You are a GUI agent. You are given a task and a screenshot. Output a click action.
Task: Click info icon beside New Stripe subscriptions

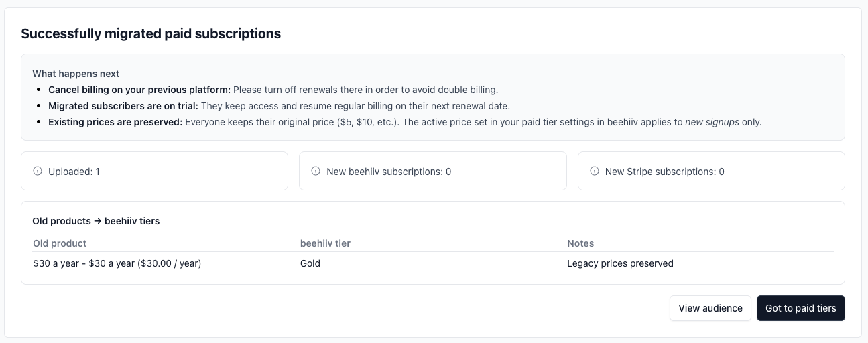coord(594,171)
